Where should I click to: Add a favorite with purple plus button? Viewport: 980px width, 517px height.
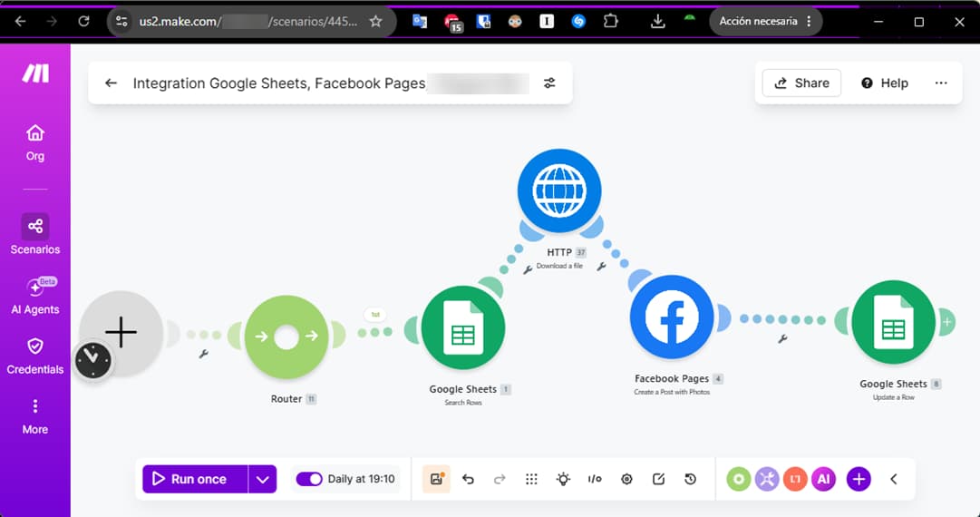tap(859, 480)
